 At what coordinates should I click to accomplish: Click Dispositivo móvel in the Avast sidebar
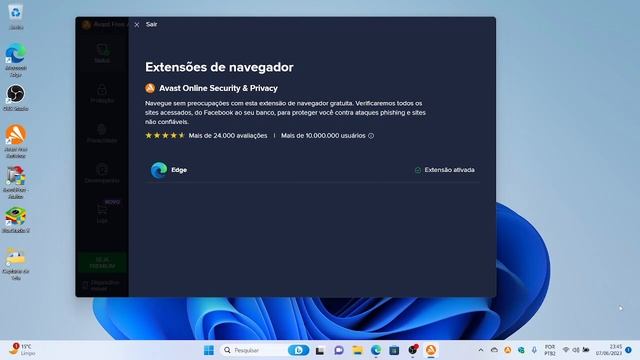101,285
